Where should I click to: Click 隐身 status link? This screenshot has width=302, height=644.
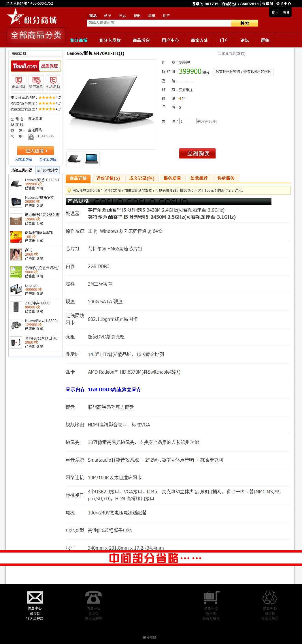[x=286, y=13]
